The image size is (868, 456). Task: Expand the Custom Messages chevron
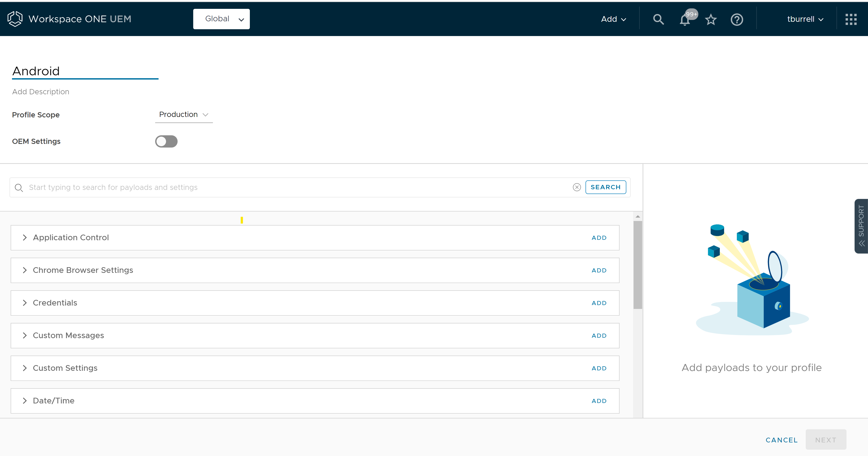pyautogui.click(x=25, y=336)
